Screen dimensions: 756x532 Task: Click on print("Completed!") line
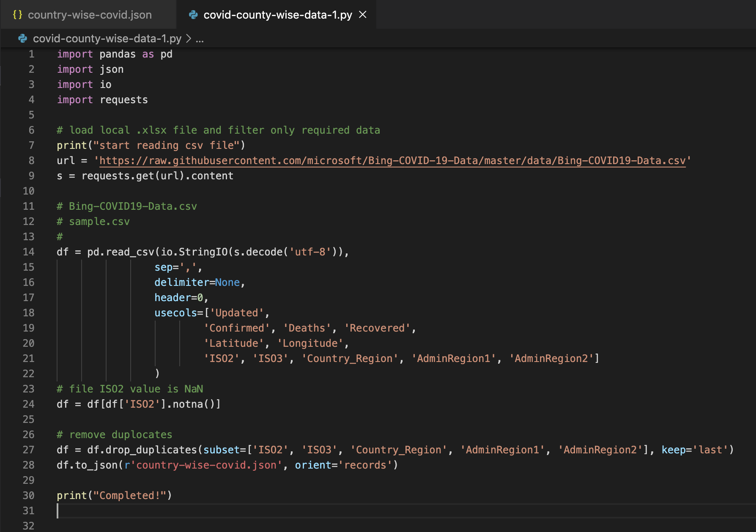(x=115, y=496)
